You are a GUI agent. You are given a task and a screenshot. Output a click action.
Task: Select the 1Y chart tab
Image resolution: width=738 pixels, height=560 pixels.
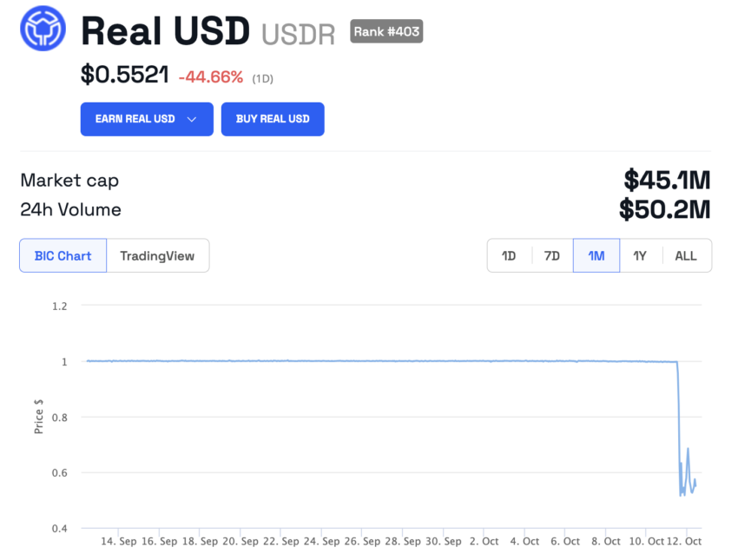(x=641, y=255)
